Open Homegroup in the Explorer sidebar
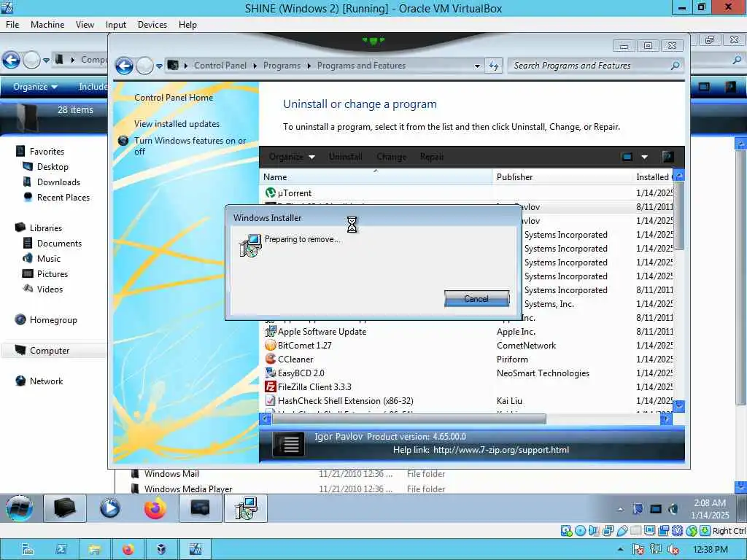 pyautogui.click(x=53, y=320)
